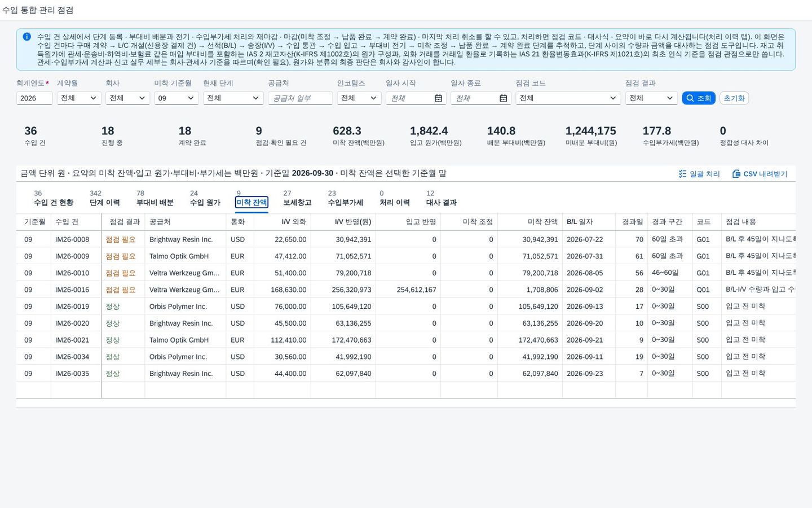
Task: Open the 수입부가세 tab
Action: 346,203
